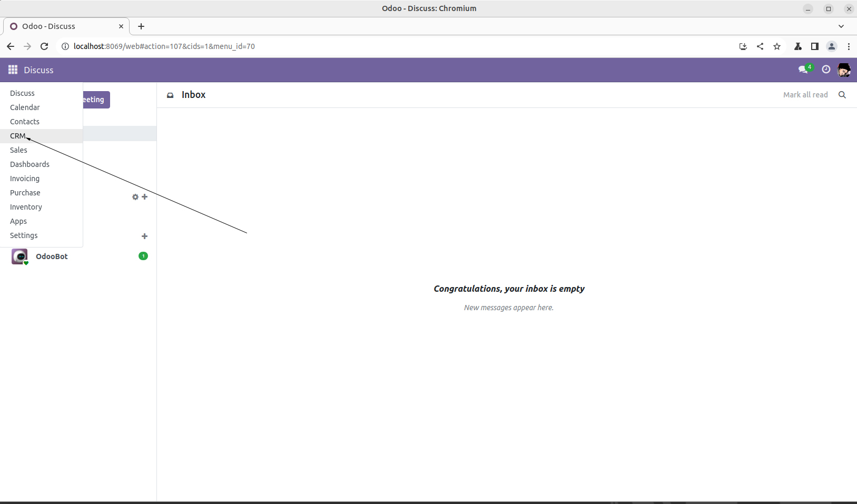Select Sales in the apps menu
The image size is (857, 504).
click(x=18, y=150)
